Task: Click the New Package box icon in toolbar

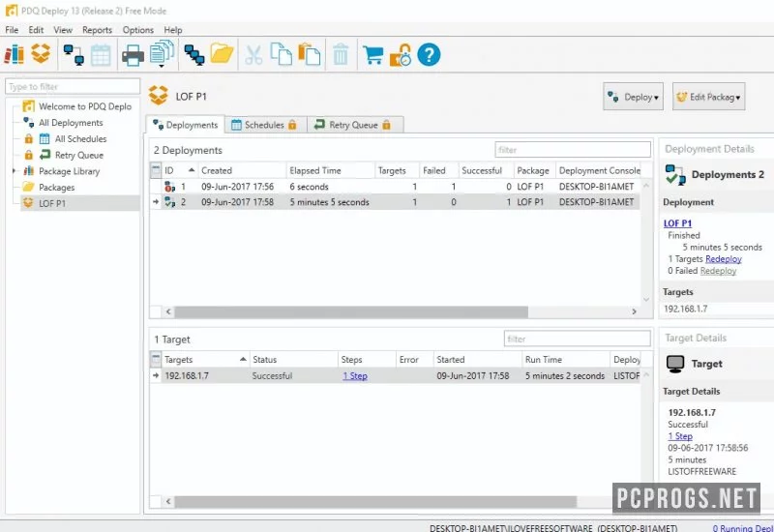Action: pyautogui.click(x=41, y=53)
